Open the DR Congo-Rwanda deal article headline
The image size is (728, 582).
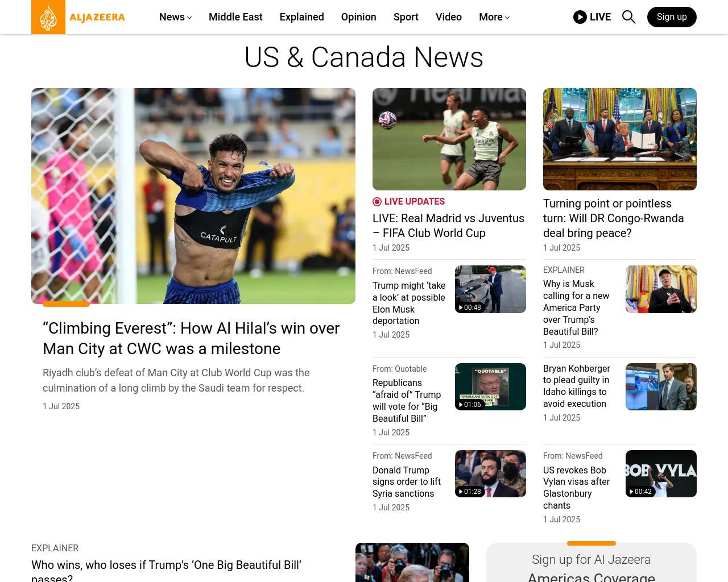(613, 218)
